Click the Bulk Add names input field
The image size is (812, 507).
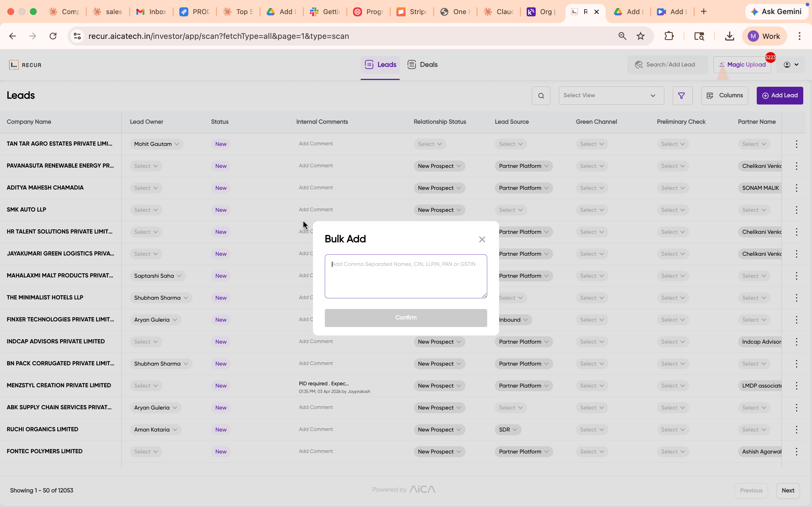tap(405, 276)
